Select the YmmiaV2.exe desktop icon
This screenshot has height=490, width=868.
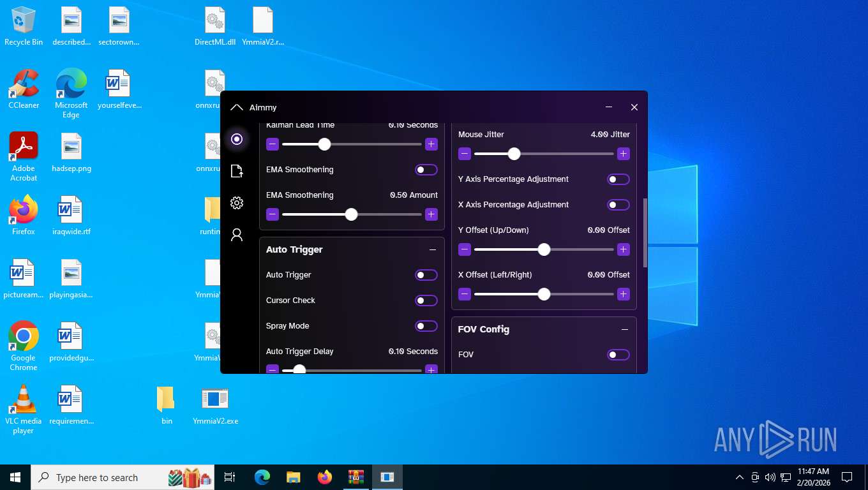(215, 406)
